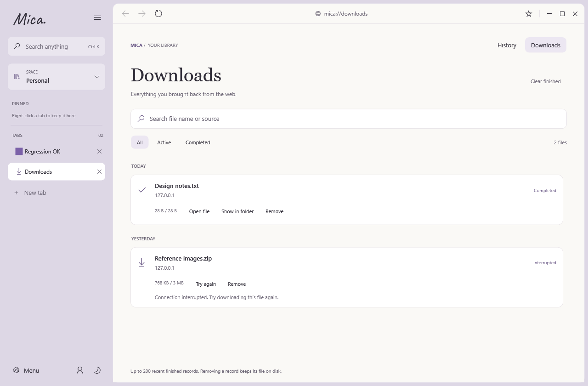Close the Regression OK tab

[x=99, y=152]
